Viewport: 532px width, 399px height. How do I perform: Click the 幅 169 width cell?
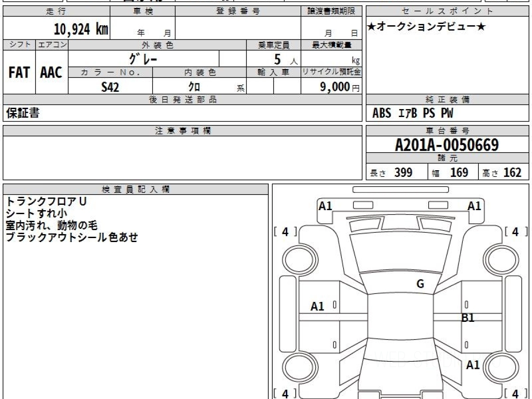pos(453,172)
